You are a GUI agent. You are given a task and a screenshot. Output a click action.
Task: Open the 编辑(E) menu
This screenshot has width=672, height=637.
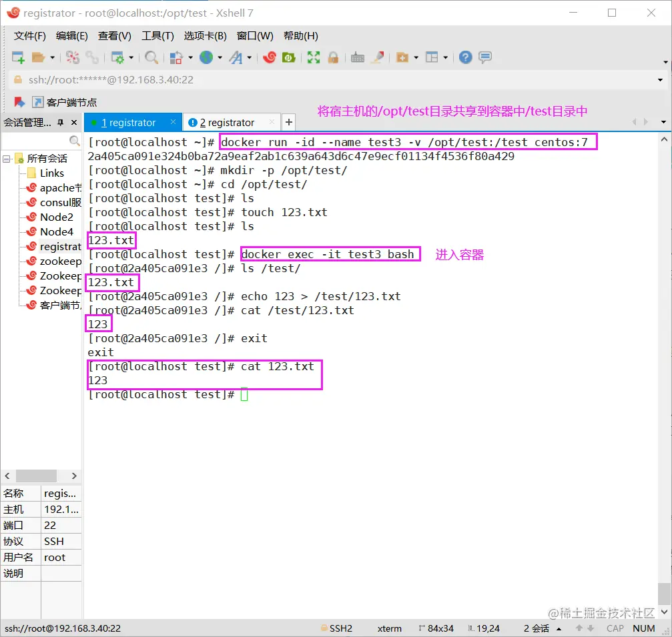click(71, 36)
